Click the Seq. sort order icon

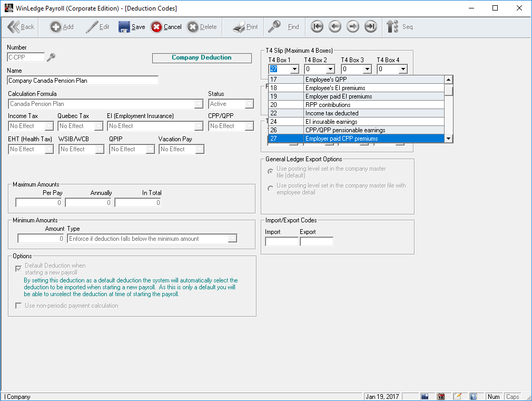click(x=392, y=27)
